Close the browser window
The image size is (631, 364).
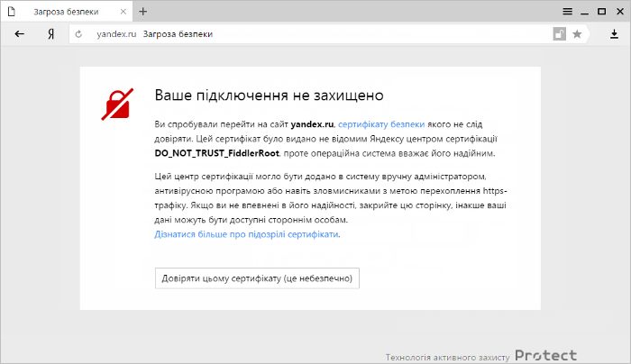click(620, 11)
